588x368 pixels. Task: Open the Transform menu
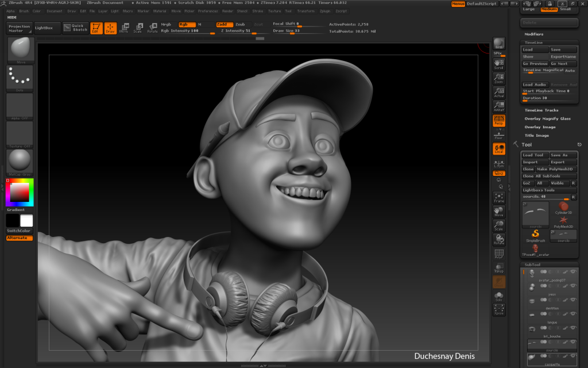click(x=305, y=11)
